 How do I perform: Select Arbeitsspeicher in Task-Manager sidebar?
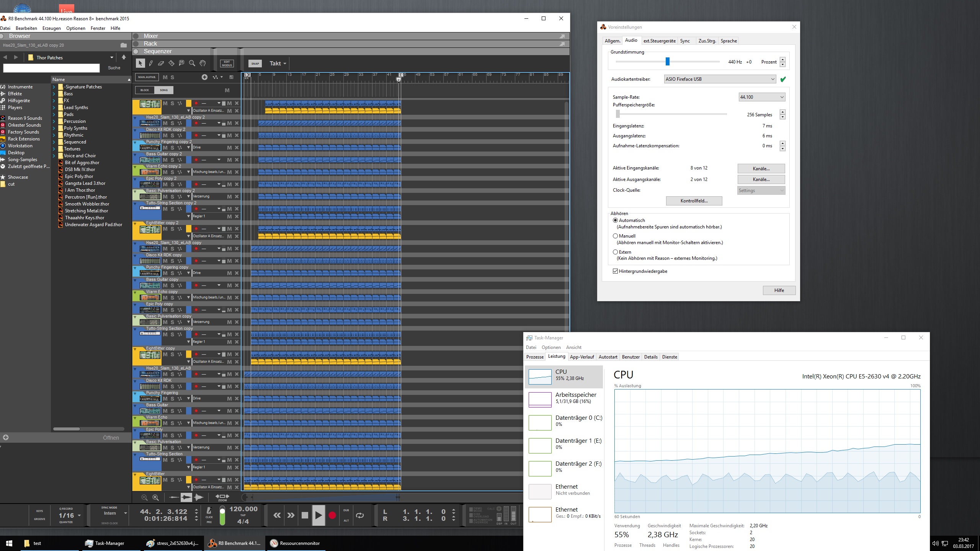click(564, 399)
